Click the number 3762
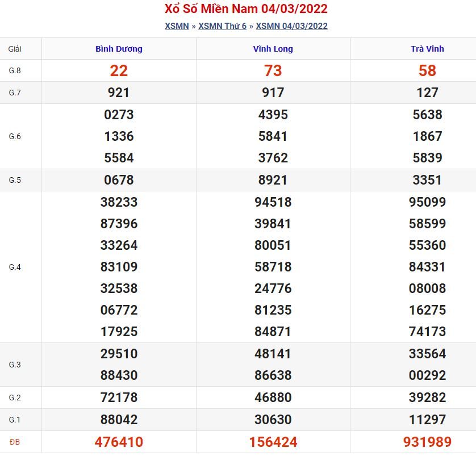This screenshot has width=476, height=456. pos(273,158)
